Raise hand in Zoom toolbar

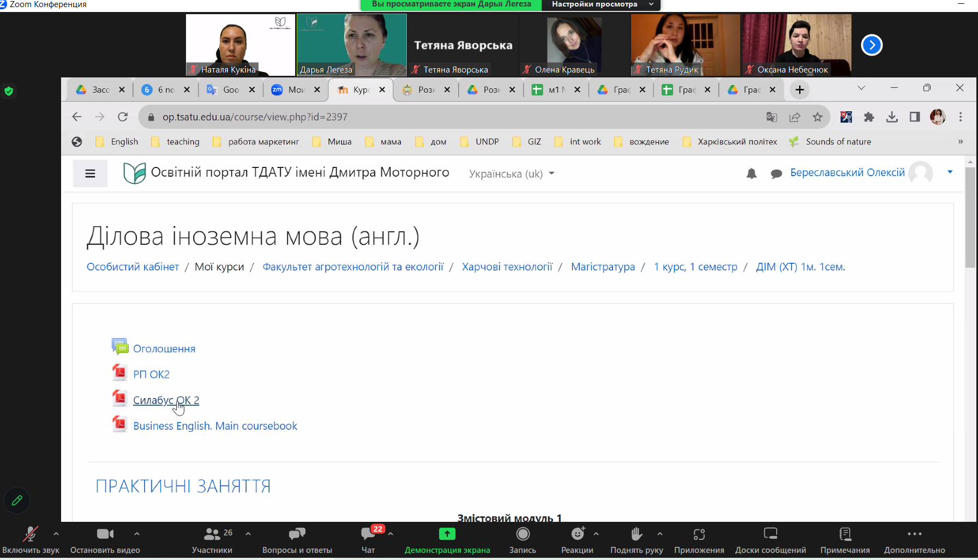[636, 534]
